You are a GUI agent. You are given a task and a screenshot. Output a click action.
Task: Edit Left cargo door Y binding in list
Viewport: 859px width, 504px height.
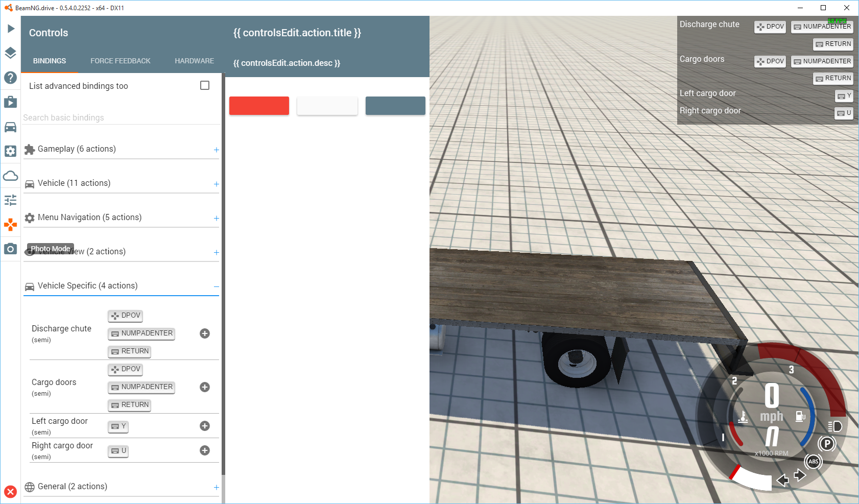(118, 426)
